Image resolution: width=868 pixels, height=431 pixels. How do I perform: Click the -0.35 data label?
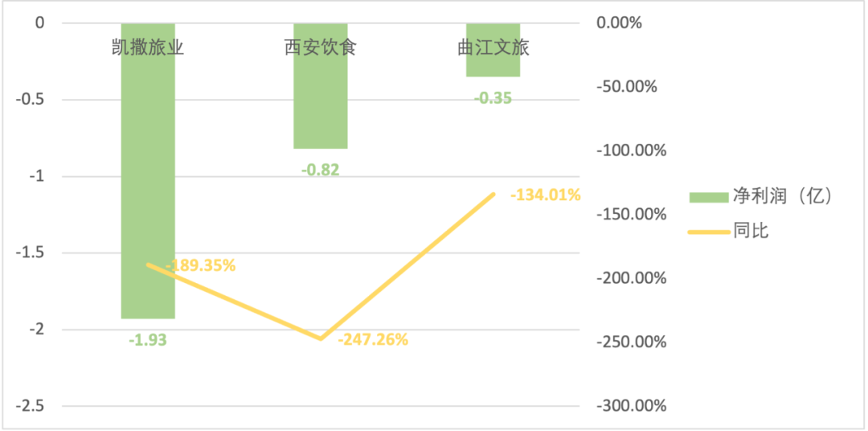pos(493,98)
